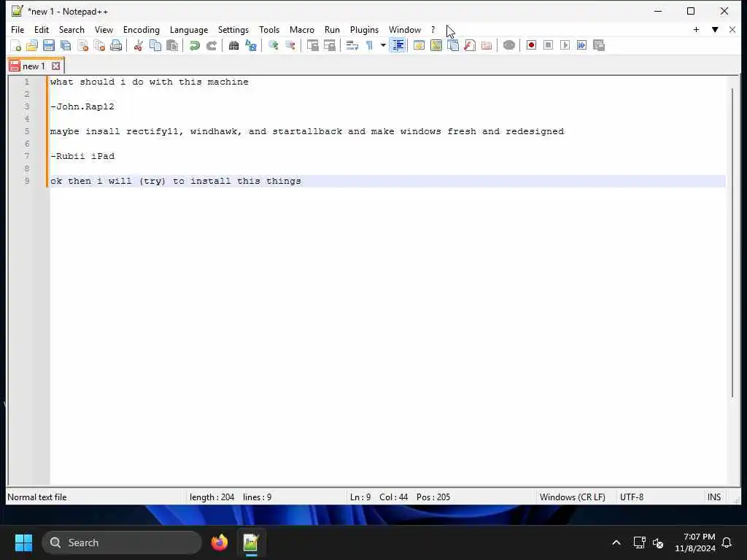Start macro recording with the red dot
The width and height of the screenshot is (747, 560).
pyautogui.click(x=531, y=45)
